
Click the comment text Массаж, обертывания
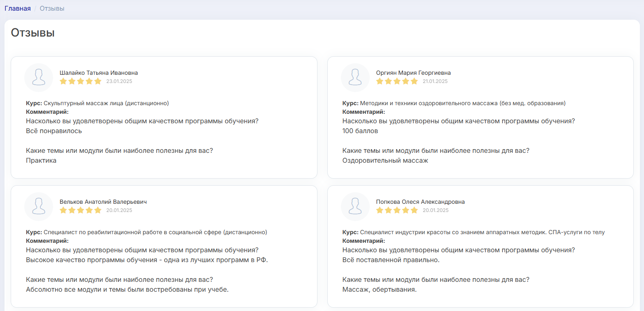[x=379, y=290]
